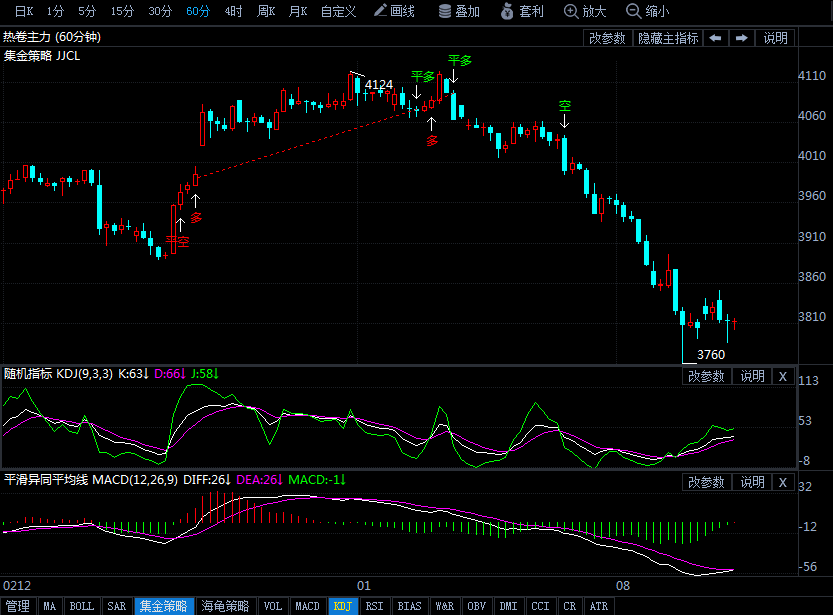The width and height of the screenshot is (833, 615).
Task: Click the 4110 price axis label
Action: point(812,75)
